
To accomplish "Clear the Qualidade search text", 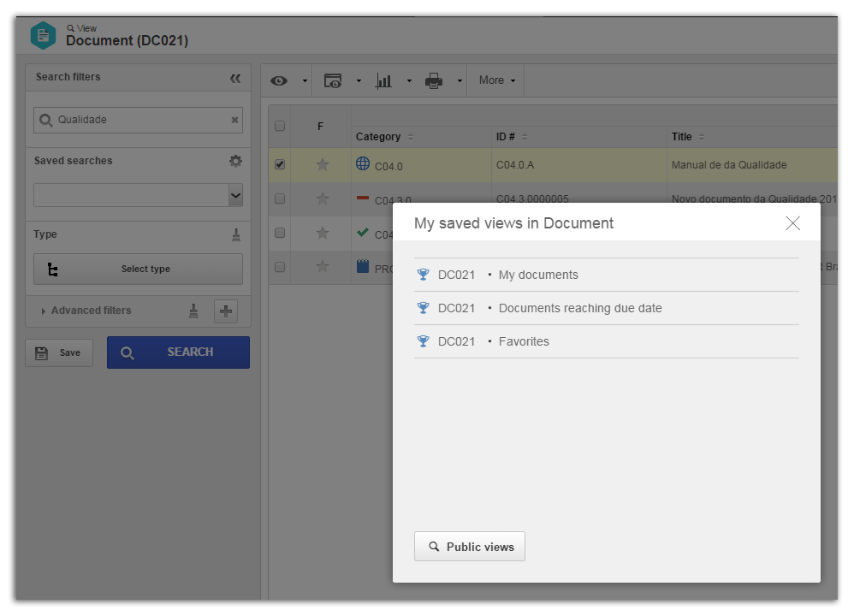I will coord(234,120).
